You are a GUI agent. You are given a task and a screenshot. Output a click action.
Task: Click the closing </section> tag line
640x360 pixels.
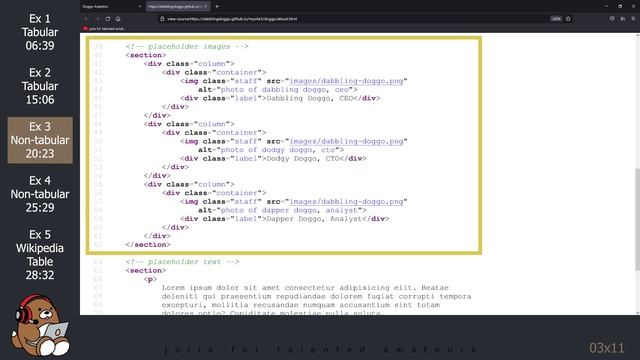[x=148, y=244]
